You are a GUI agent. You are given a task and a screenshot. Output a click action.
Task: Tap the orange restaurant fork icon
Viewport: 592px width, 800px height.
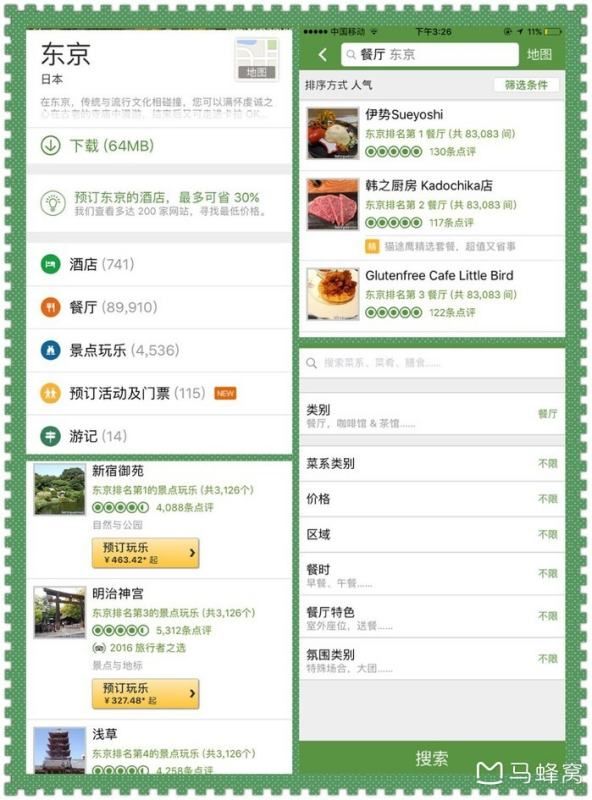tap(50, 307)
